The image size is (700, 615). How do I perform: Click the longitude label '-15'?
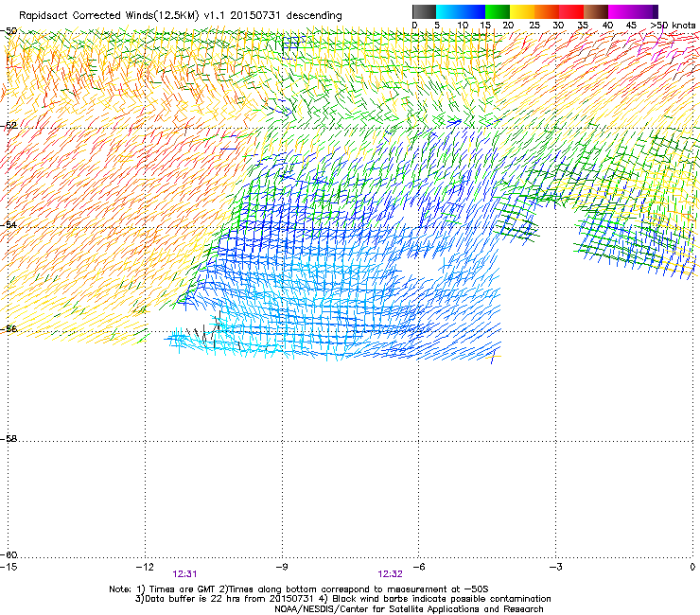(x=9, y=567)
